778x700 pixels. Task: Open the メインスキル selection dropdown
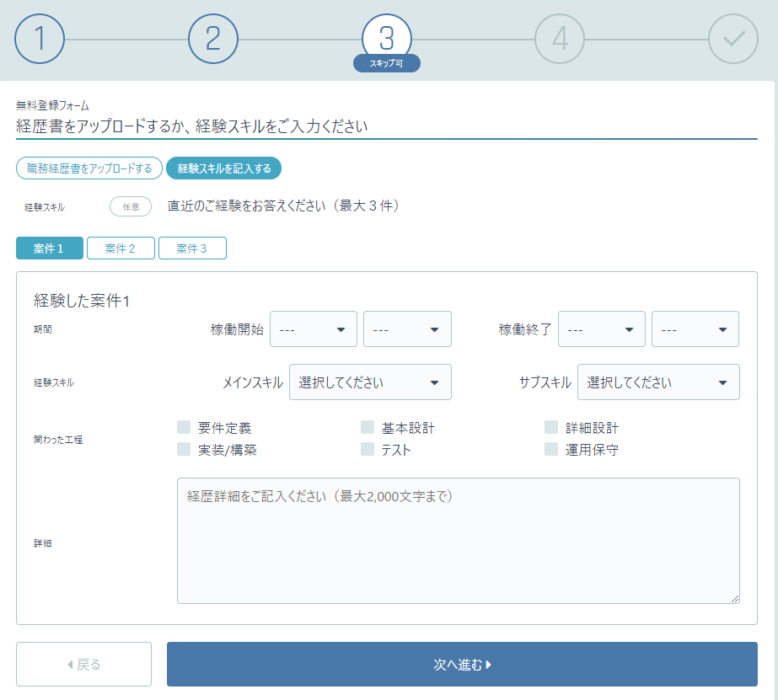[x=369, y=382]
